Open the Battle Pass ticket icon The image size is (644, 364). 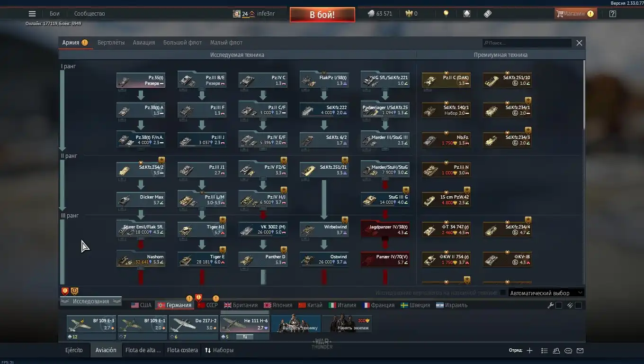tap(488, 14)
